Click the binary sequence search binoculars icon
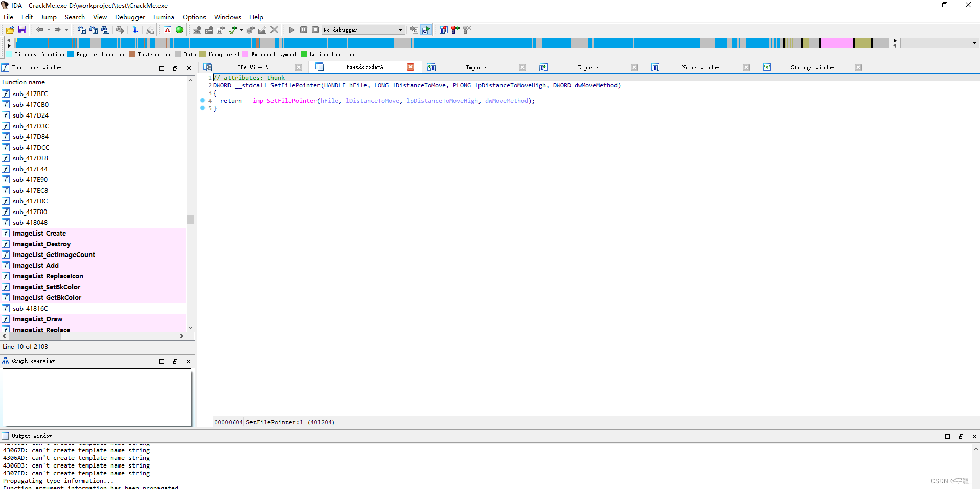 (x=105, y=30)
